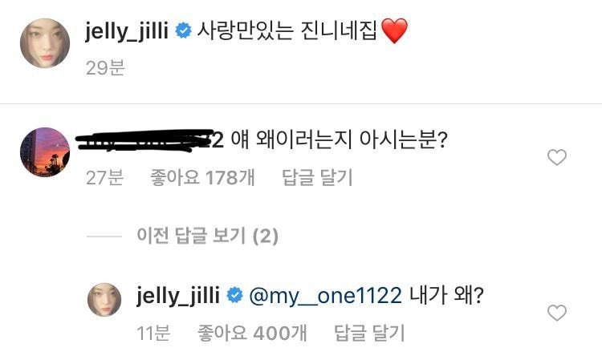This screenshot has height=364, width=602.
Task: Click the red heart emoji in caption
Action: click(394, 30)
